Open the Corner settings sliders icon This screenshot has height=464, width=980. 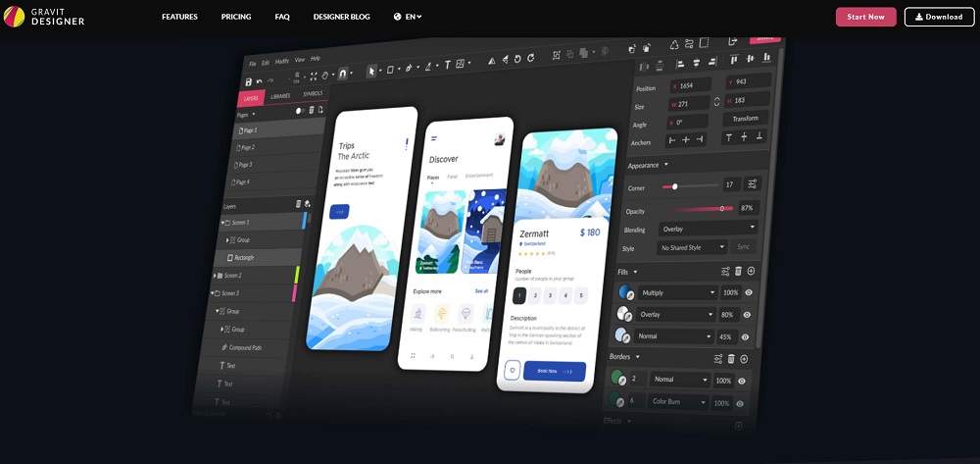(753, 184)
